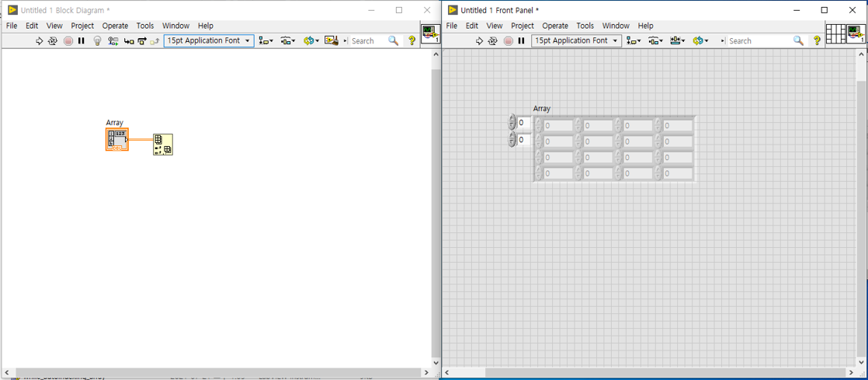Open Align Objects menu in Block Diagram
This screenshot has width=868, height=380.
pyautogui.click(x=266, y=41)
